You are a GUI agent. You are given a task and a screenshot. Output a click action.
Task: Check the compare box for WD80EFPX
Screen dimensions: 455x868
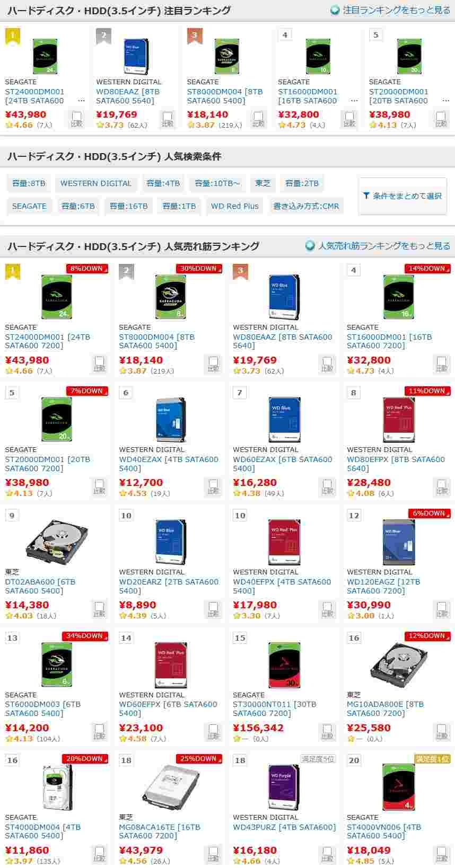pos(441,486)
